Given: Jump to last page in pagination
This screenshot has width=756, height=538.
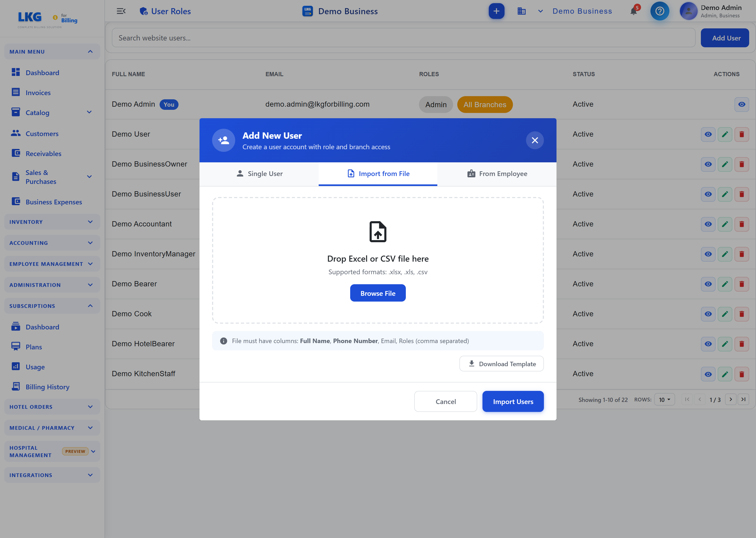Looking at the screenshot, I should [x=743, y=400].
